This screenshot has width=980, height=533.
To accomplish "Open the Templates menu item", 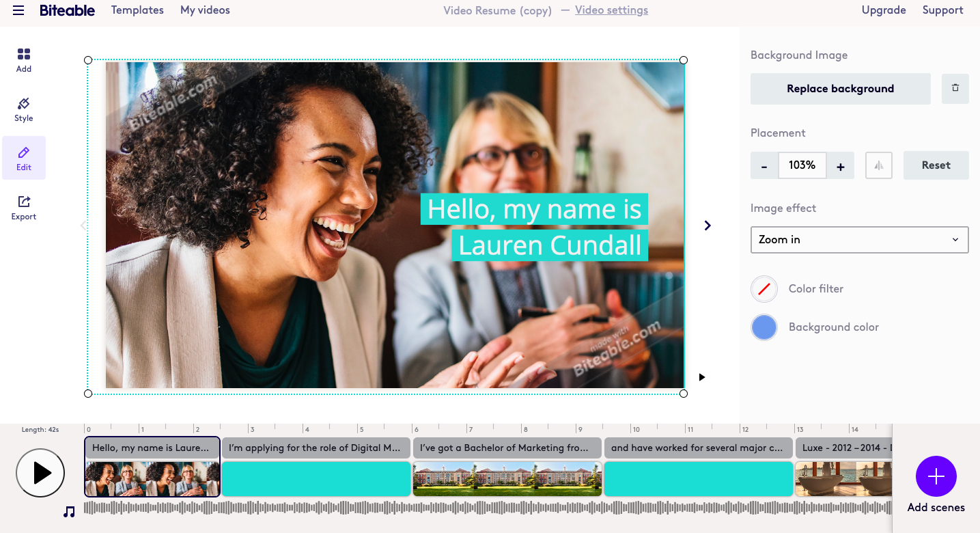I will click(137, 10).
